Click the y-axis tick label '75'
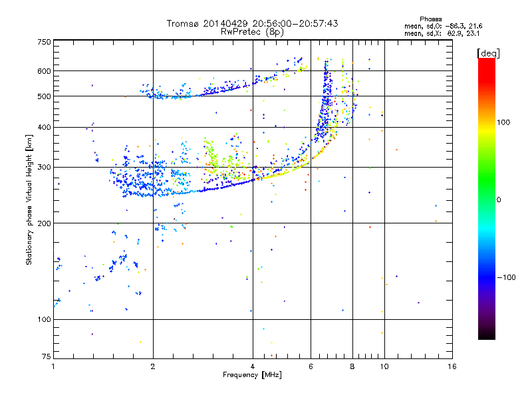The width and height of the screenshot is (532, 399). click(47, 356)
